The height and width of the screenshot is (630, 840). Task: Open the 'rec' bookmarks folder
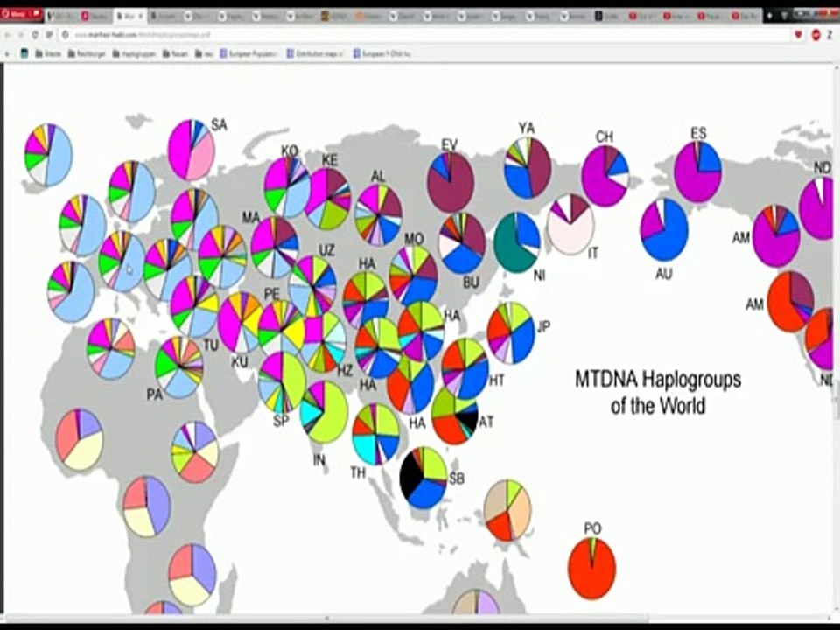[x=204, y=53]
